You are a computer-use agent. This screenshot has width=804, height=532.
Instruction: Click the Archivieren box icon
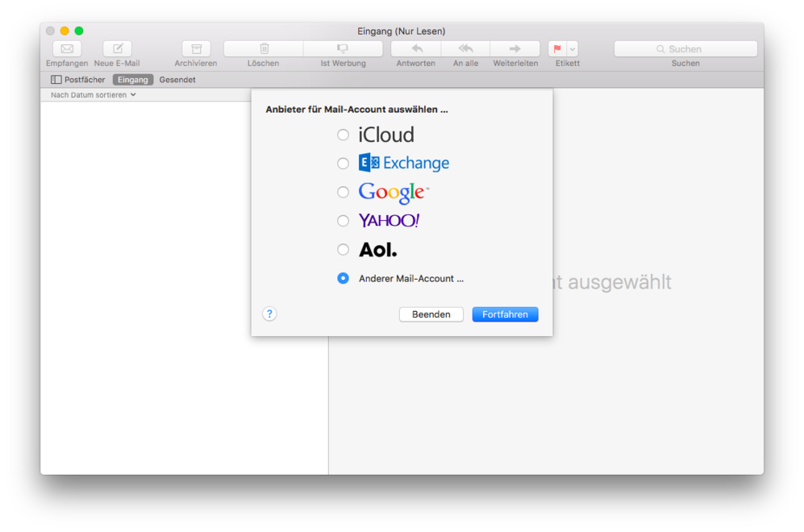196,48
